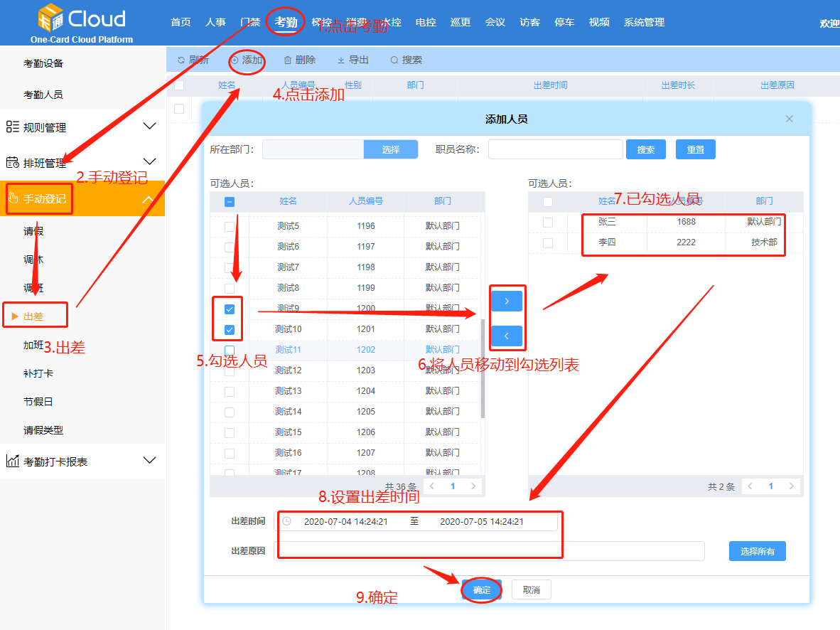Toggle the select-all checkbox in 可选人员 list
The width and height of the screenshot is (840, 630).
(x=229, y=201)
